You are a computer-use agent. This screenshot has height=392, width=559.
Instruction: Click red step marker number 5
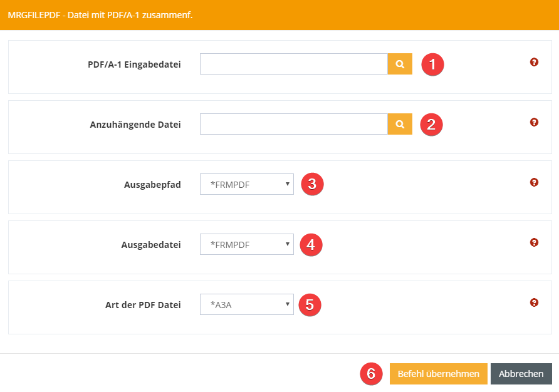310,304
